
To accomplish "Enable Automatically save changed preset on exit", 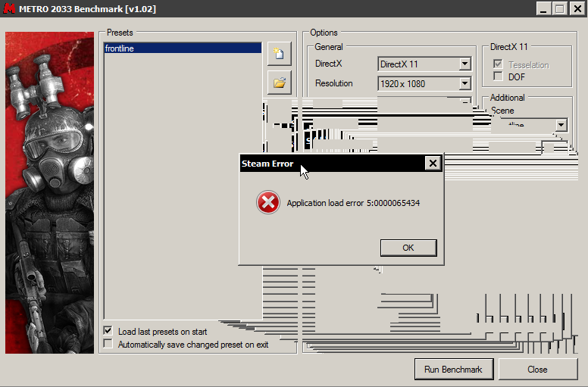I will pos(108,344).
